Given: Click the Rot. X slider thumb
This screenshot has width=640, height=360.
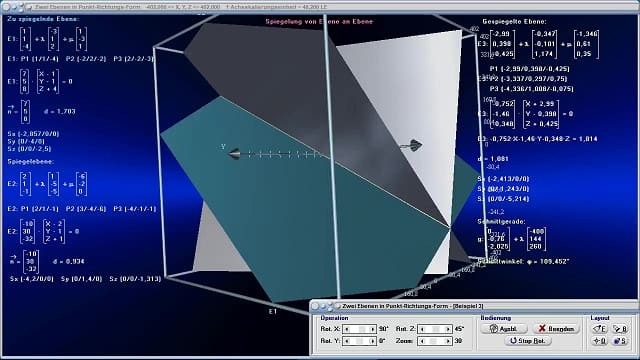Looking at the screenshot, I should coord(362,329).
